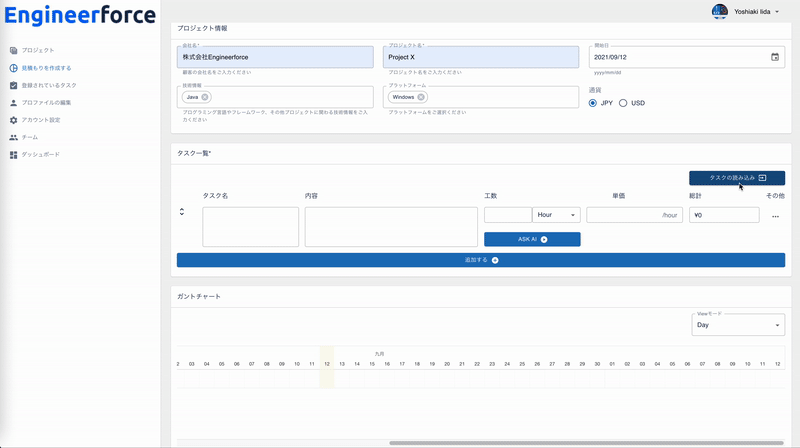Open the Hour unit dropdown

pyautogui.click(x=557, y=215)
